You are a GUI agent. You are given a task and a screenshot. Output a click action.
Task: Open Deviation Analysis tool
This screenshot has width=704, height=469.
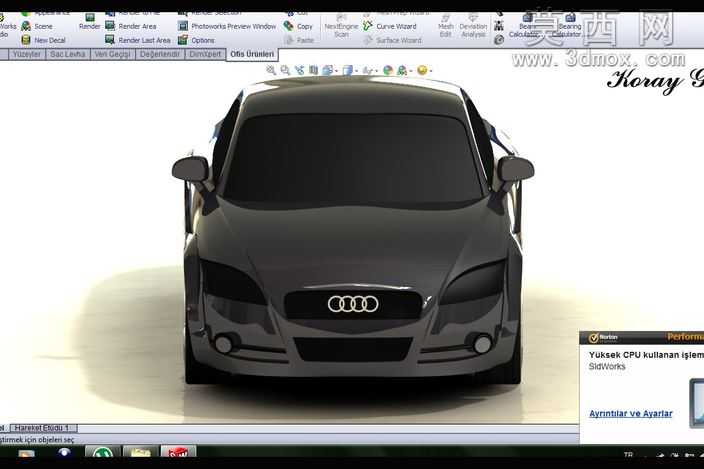click(x=473, y=26)
